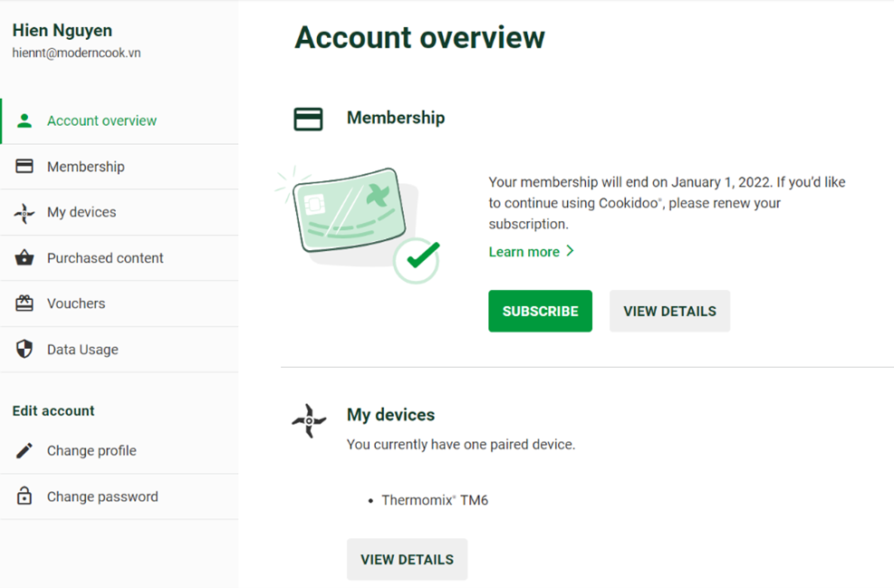894x588 pixels.
Task: Click the person icon beside Account overview
Action: [24, 120]
